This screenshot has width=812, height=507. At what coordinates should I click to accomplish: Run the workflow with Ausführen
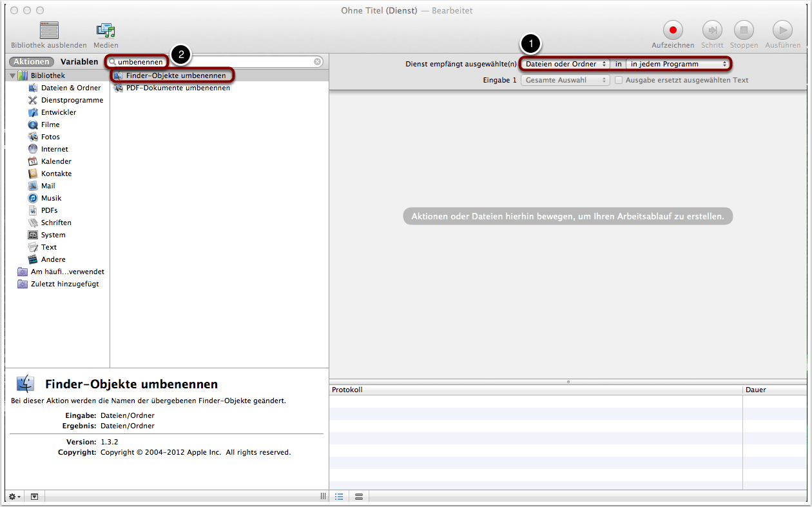click(782, 35)
